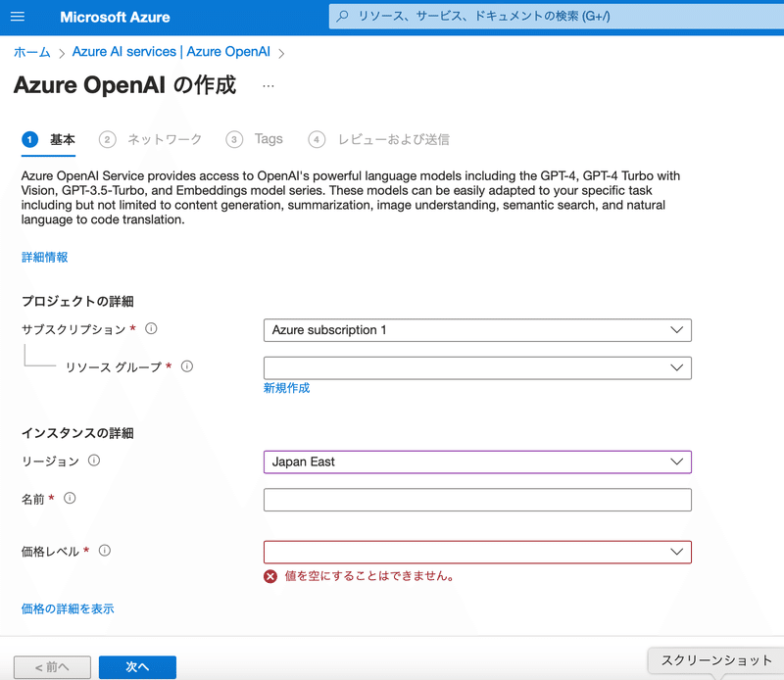This screenshot has width=784, height=680.
Task: Open 価格の詳細を表示 link
Action: tap(68, 608)
